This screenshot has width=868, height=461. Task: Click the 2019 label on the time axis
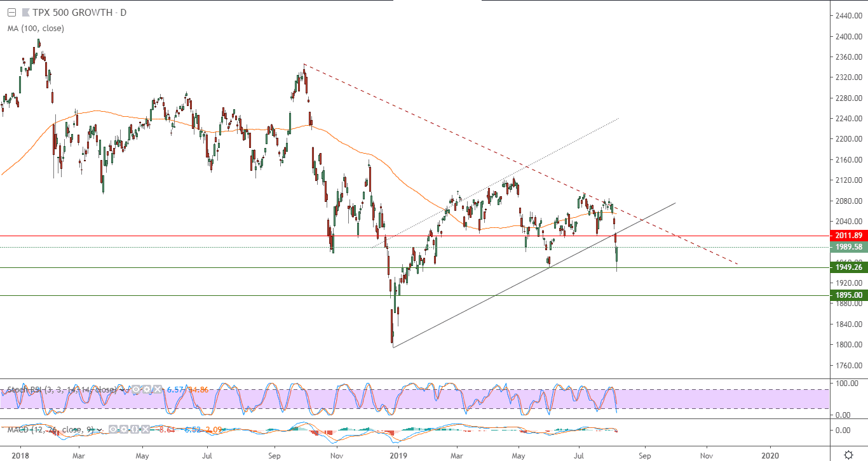click(398, 455)
